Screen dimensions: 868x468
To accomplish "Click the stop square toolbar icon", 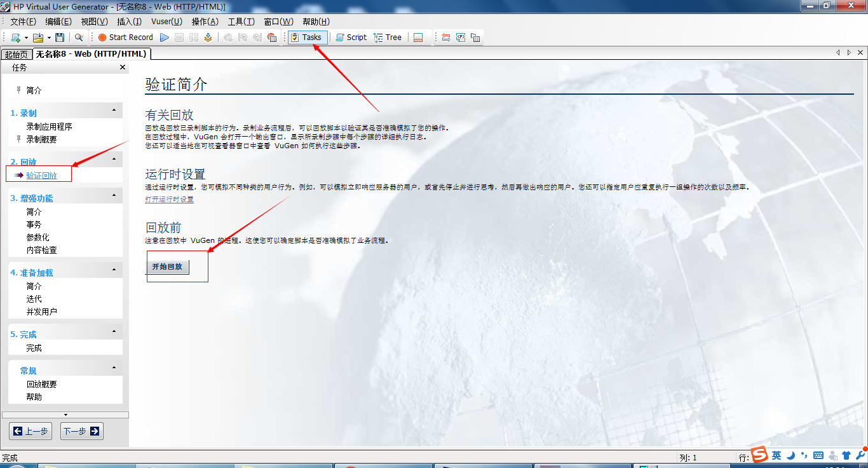I will click(179, 38).
